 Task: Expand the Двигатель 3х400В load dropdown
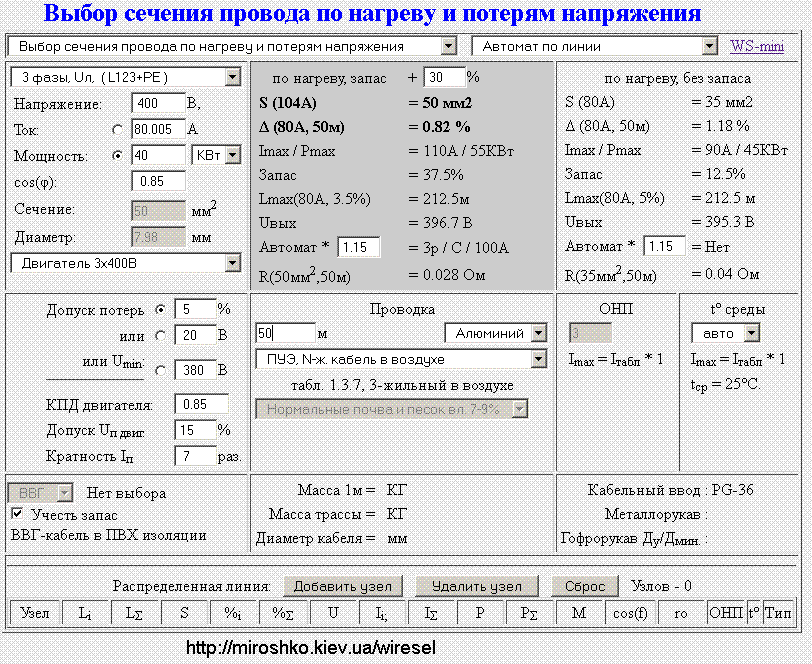[126, 263]
